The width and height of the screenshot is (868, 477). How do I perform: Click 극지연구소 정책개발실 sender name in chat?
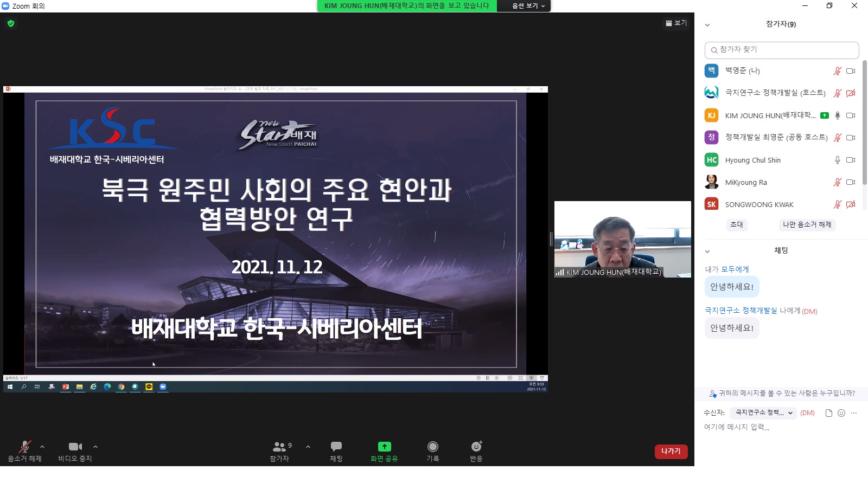pos(741,311)
